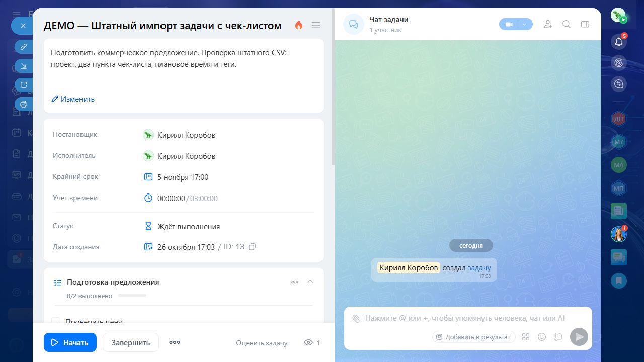Start the task with the Начать button
This screenshot has height=362, width=644.
pos(70,342)
